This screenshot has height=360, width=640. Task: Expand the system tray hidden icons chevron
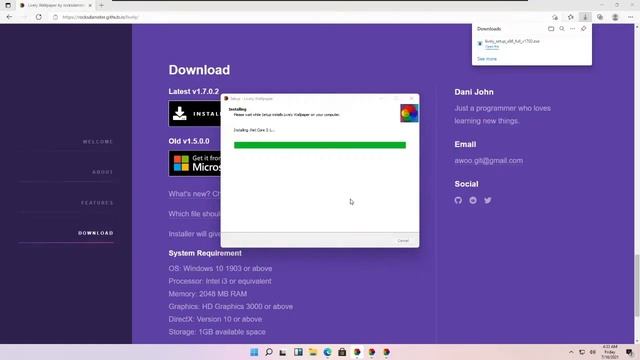click(571, 352)
